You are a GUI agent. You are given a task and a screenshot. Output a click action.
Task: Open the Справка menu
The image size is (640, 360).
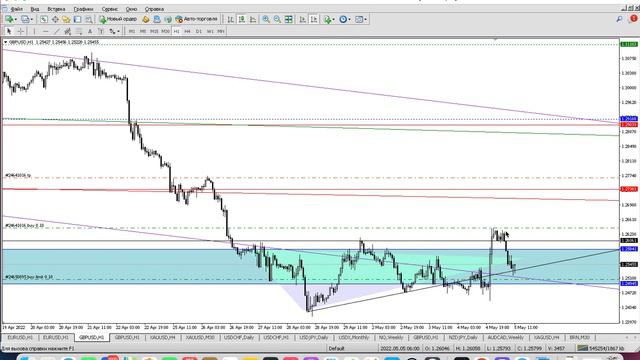(x=154, y=9)
